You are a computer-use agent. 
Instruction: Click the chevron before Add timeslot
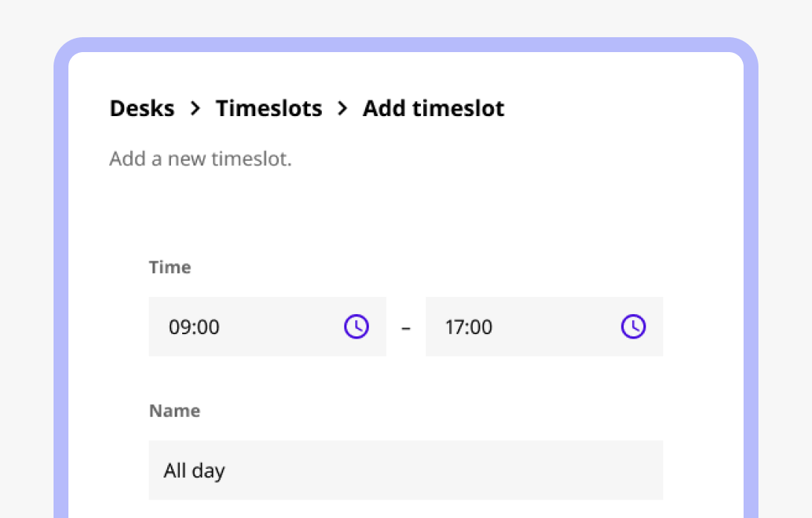pos(342,109)
